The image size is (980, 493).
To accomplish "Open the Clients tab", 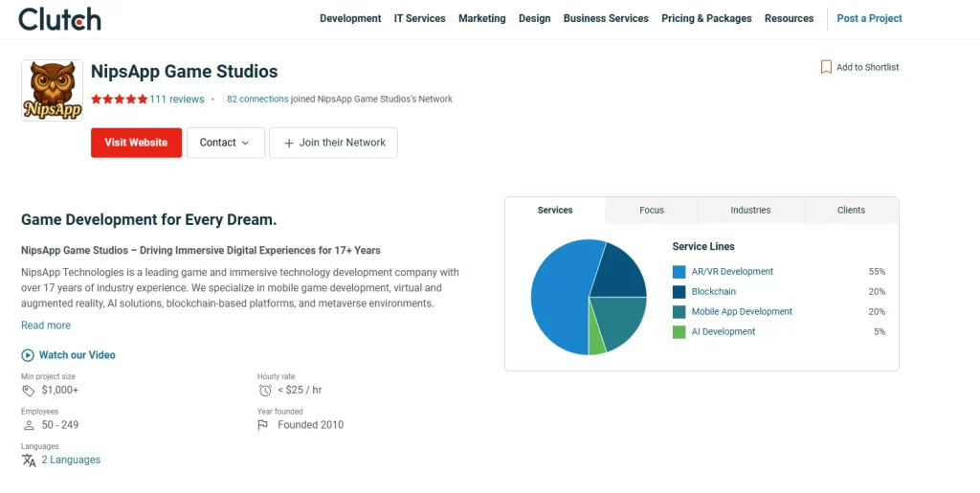I will click(851, 211).
